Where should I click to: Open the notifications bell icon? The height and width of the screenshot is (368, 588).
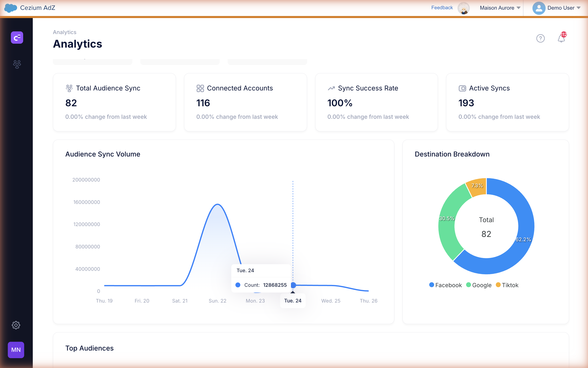click(x=562, y=38)
